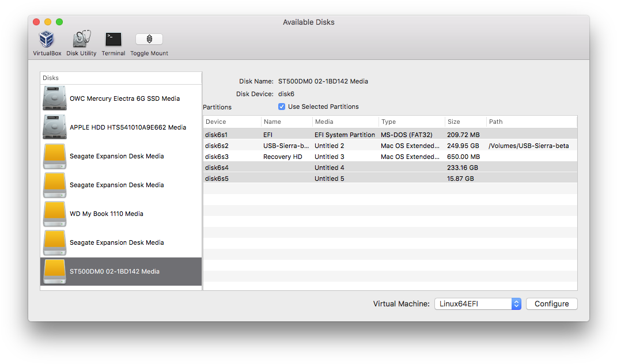
Task: Open the Virtual Machine dropdown showing Linux64EFI
Action: pos(477,304)
